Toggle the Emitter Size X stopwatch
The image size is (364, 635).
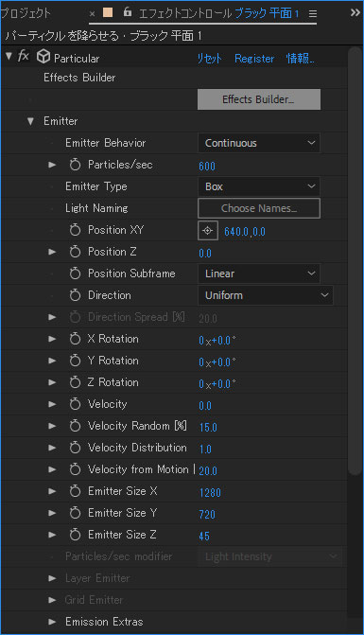(75, 491)
